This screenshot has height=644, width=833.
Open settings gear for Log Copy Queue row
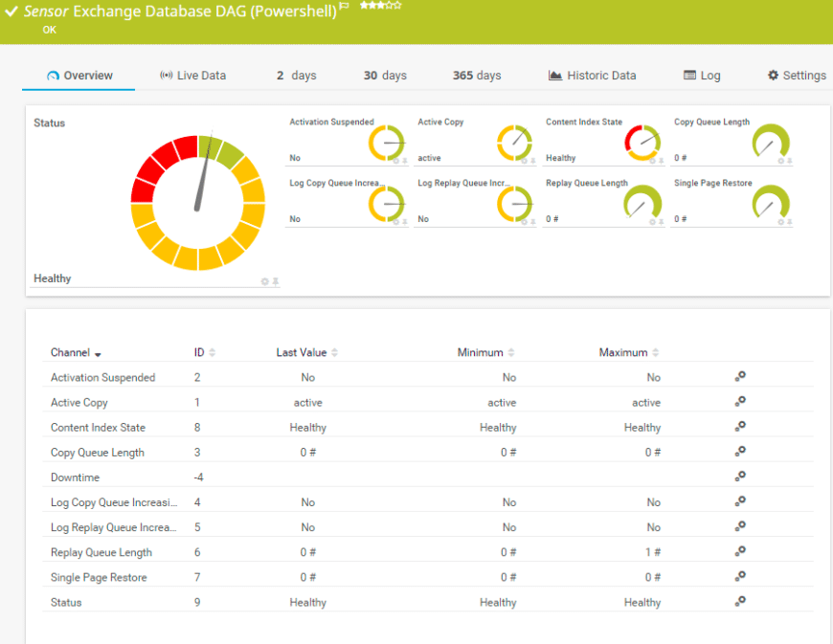[x=740, y=501]
